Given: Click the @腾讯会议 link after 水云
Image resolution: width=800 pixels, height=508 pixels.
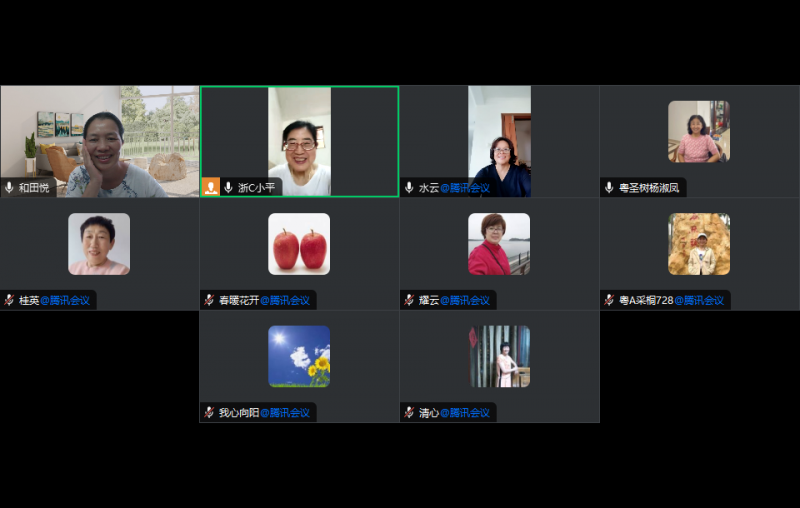Looking at the screenshot, I should tap(465, 188).
